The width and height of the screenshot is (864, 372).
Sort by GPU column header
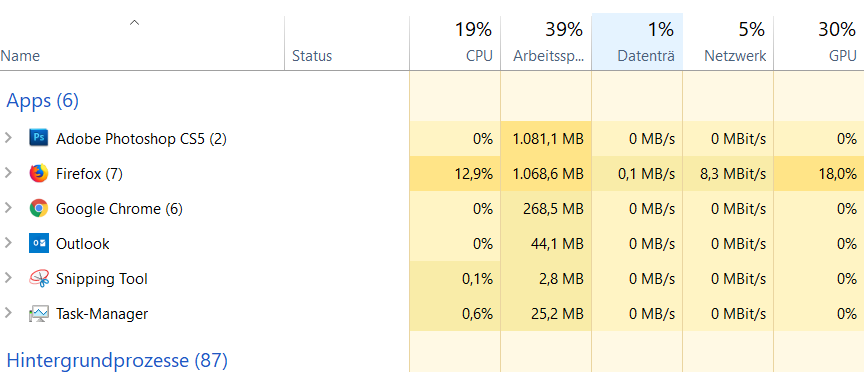click(819, 42)
